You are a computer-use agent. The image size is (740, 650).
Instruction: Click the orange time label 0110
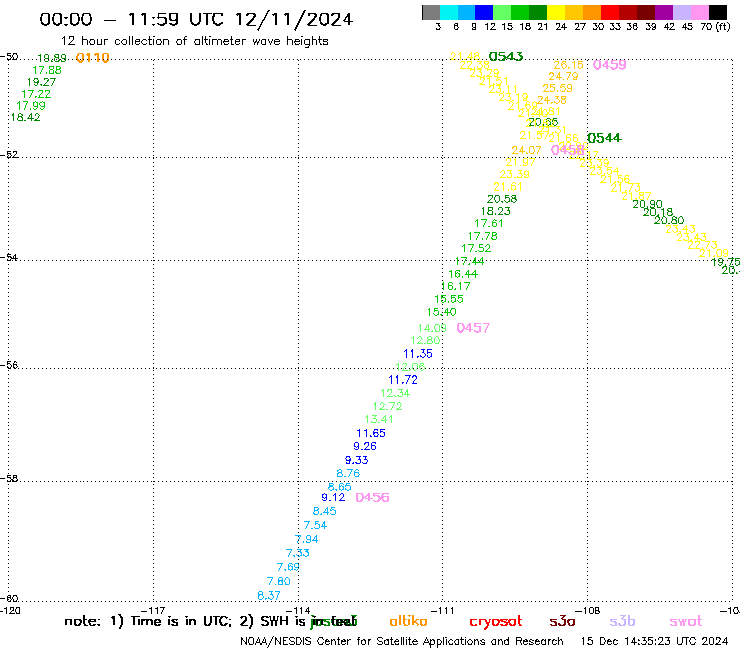tap(92, 58)
